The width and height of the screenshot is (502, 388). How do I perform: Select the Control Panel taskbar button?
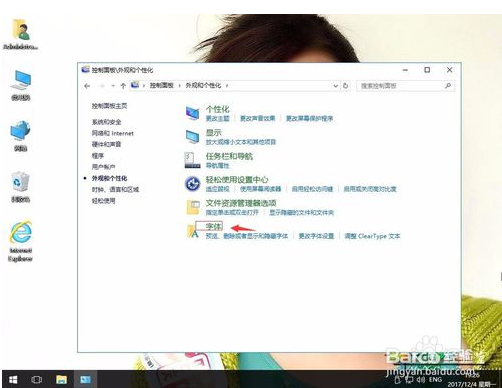pyautogui.click(x=85, y=379)
